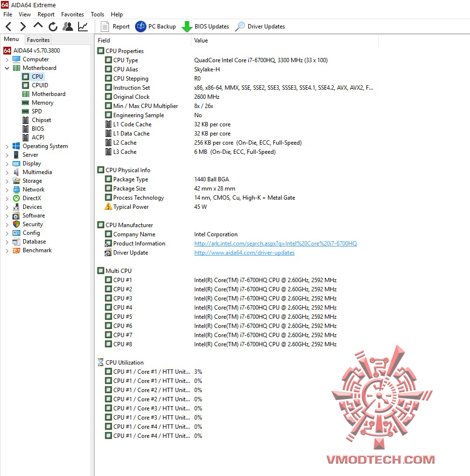
Task: Expand the DirectX node
Action: pyautogui.click(x=7, y=199)
